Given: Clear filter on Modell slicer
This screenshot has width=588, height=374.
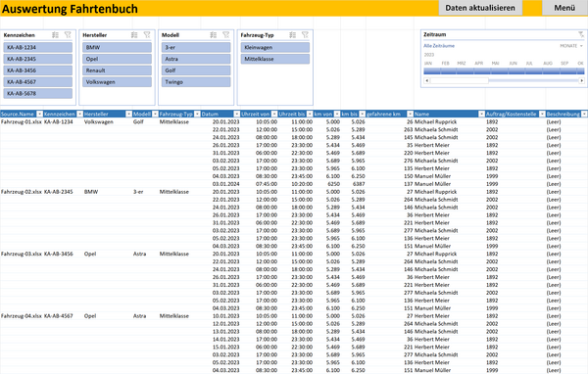Looking at the screenshot, I should (226, 35).
